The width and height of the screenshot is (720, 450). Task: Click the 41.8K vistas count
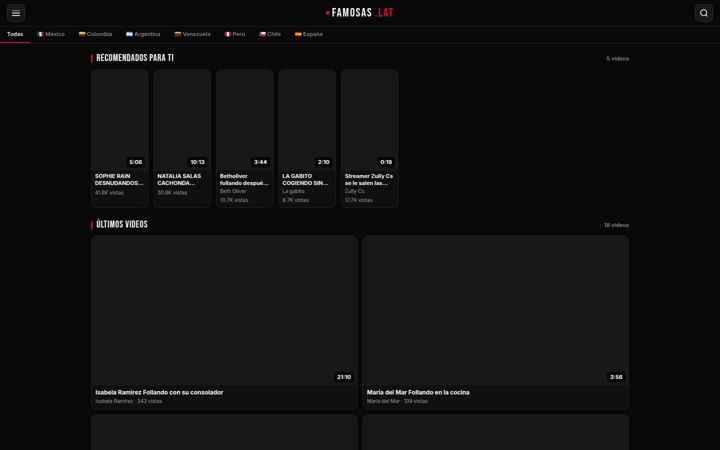point(109,193)
